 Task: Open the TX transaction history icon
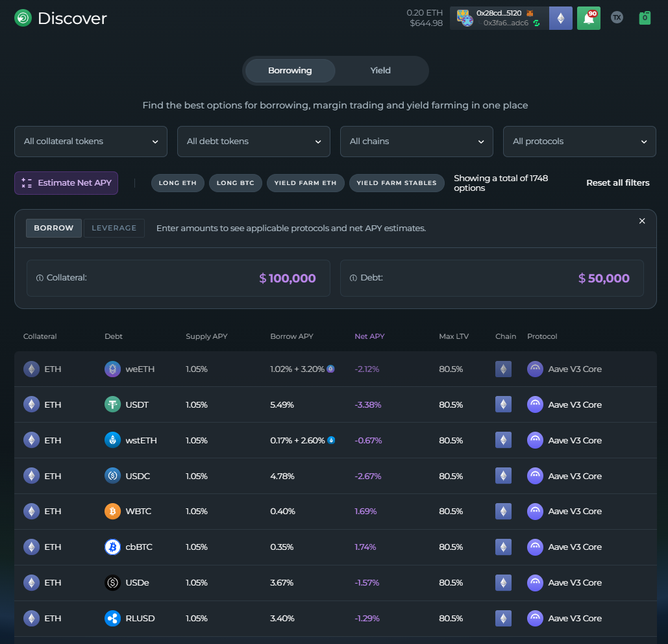(x=617, y=18)
